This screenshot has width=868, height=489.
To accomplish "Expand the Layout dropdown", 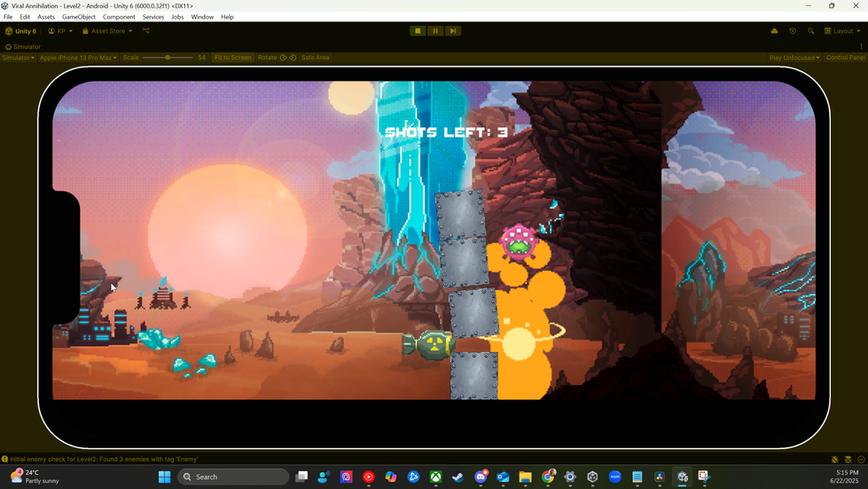I will (x=842, y=31).
